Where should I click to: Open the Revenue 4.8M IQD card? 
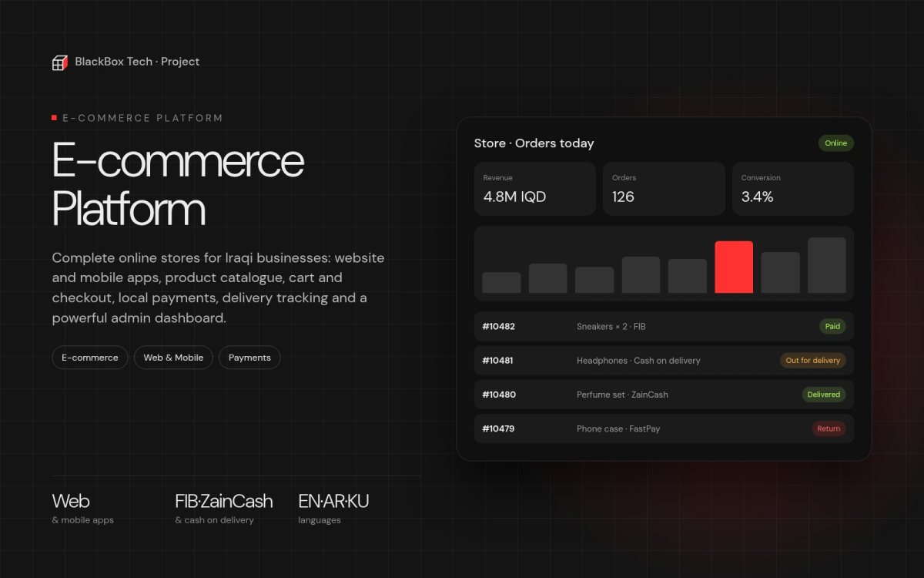coord(535,189)
